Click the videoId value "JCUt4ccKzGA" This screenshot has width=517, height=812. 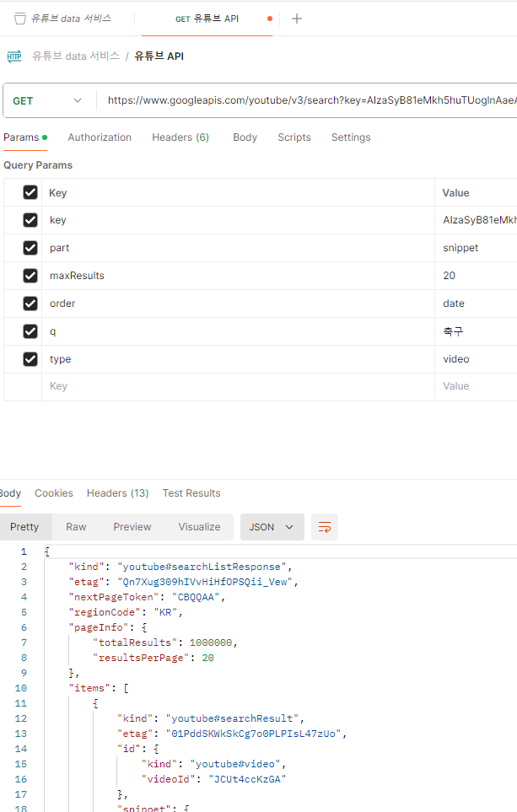point(247,779)
